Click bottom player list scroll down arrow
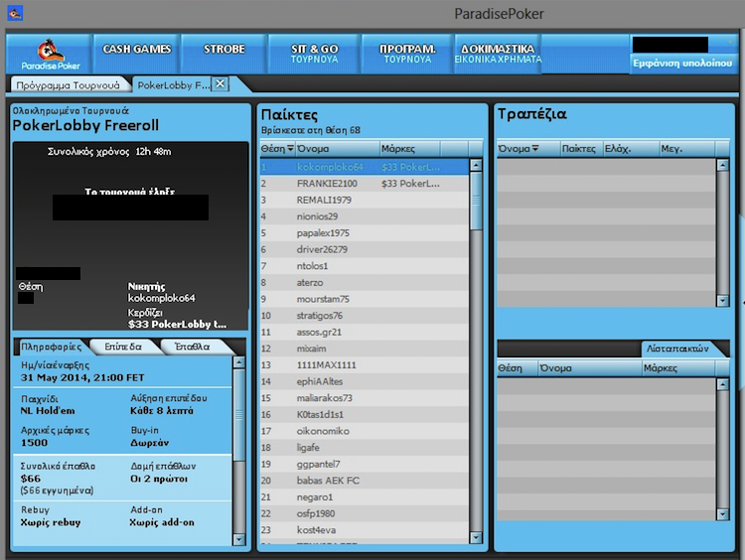The height and width of the screenshot is (560, 745). click(x=723, y=514)
